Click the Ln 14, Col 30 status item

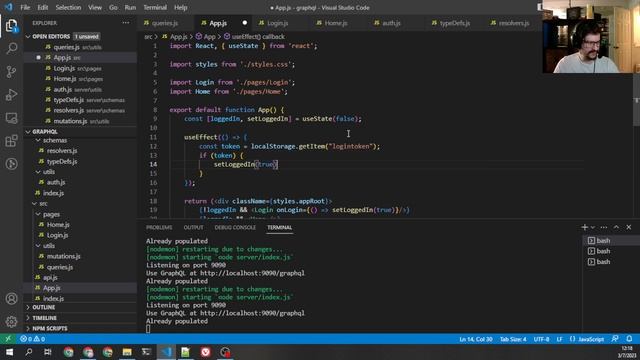(x=476, y=339)
